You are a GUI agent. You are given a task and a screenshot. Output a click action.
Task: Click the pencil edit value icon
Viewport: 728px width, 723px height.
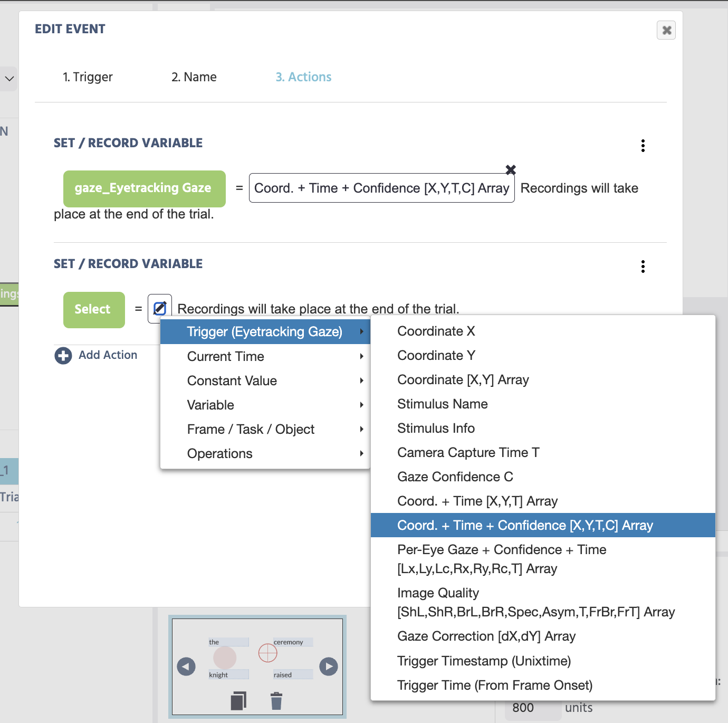(x=160, y=308)
